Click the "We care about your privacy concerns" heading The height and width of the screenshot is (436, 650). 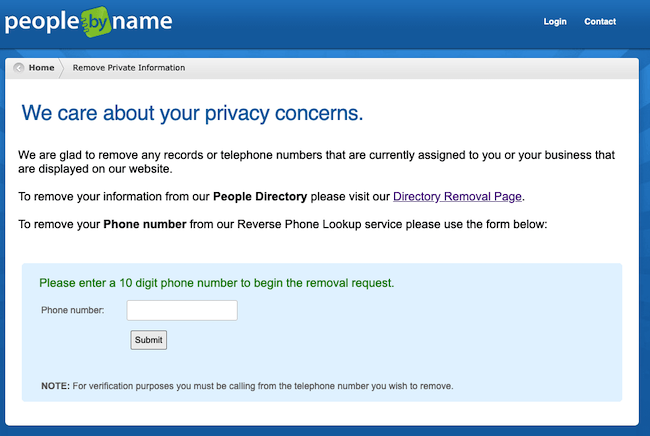[192, 113]
